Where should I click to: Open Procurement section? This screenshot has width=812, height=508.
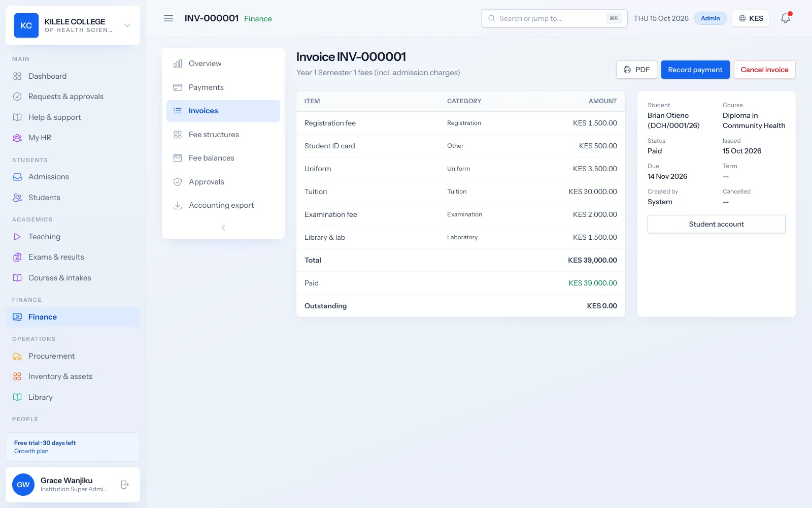tap(73, 356)
